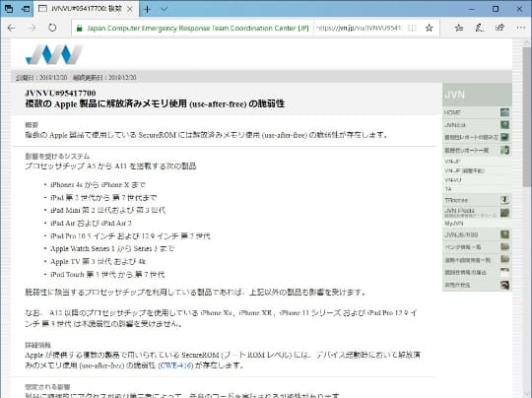This screenshot has width=532, height=398.
Task: Open the VN-JP (連絡不能) sidebar link
Action: coord(464,170)
